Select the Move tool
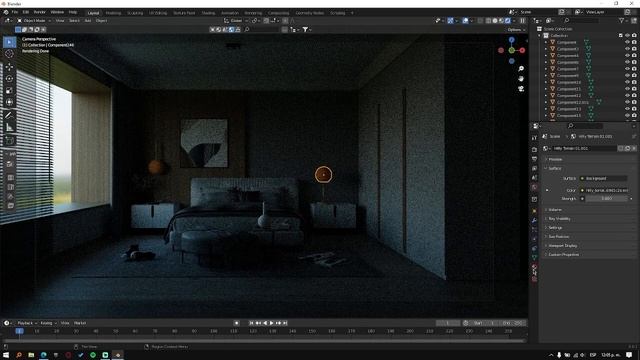Screen dimensions: 640x360 [x=10, y=67]
